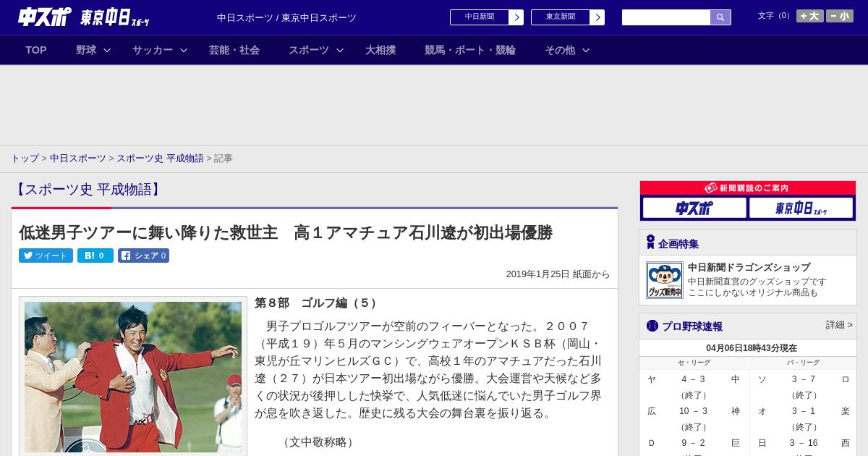
Task: Click the プロ野球速報 baseball icon
Action: pyautogui.click(x=652, y=326)
